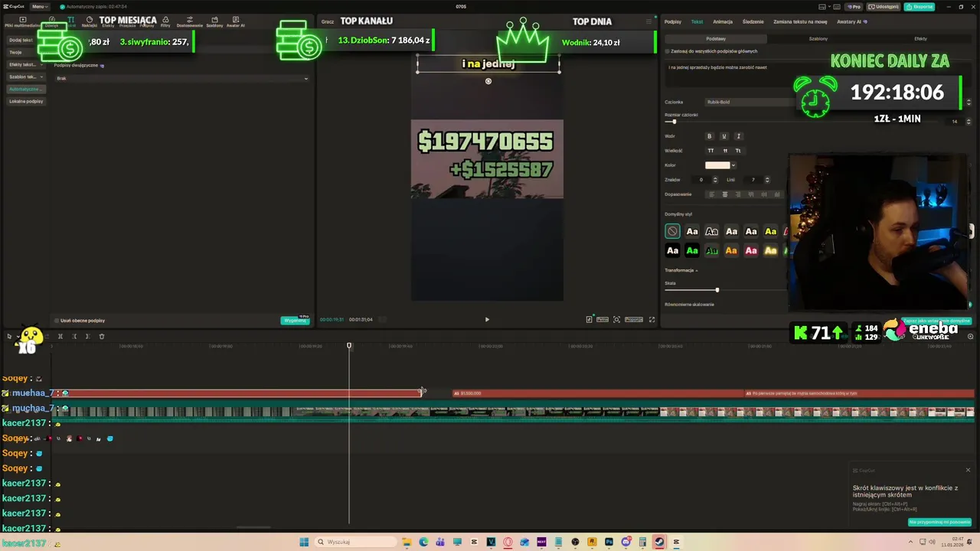Apply bold text style B
The image size is (980, 551).
[x=709, y=136]
